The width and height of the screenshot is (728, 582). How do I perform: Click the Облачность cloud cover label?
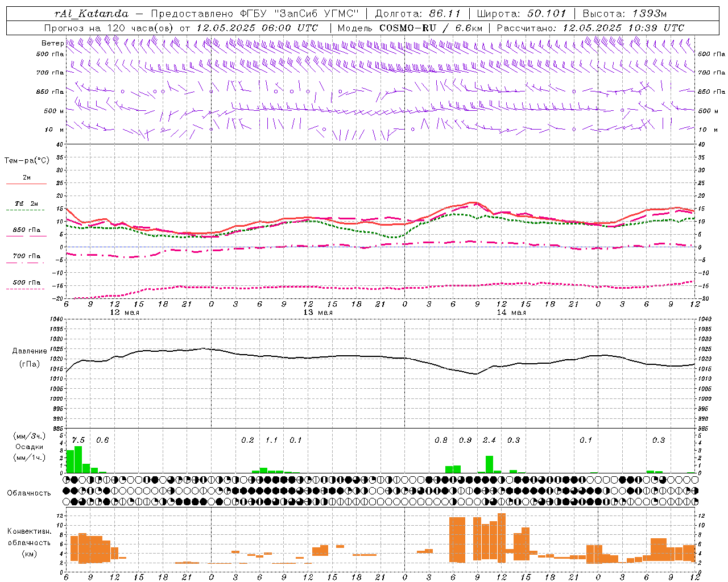click(x=29, y=493)
